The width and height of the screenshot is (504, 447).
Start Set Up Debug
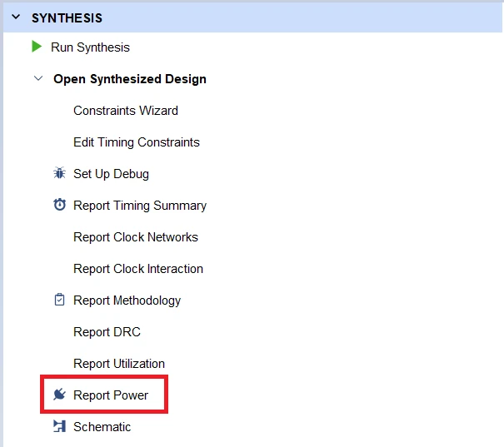[112, 174]
